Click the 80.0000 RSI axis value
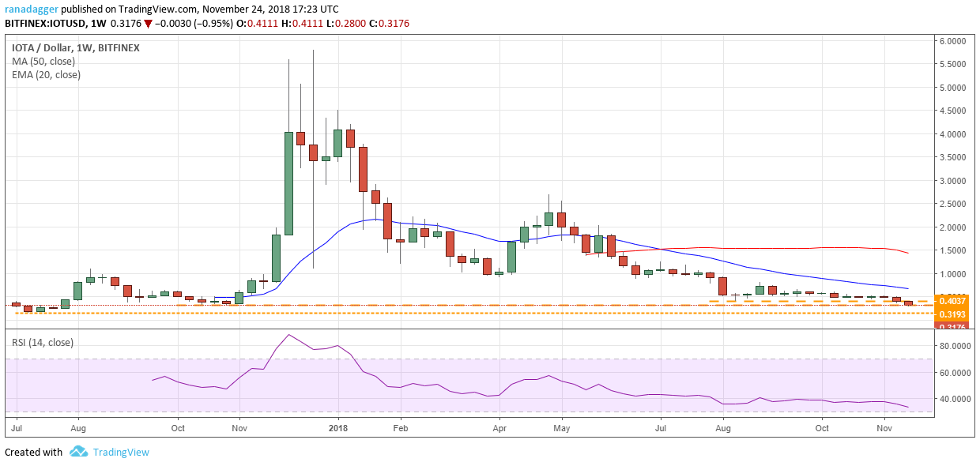 [x=955, y=346]
